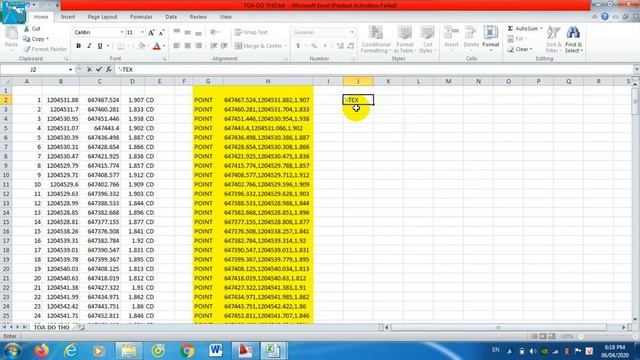Open the Data tab
This screenshot has width=640, height=360.
(x=171, y=17)
